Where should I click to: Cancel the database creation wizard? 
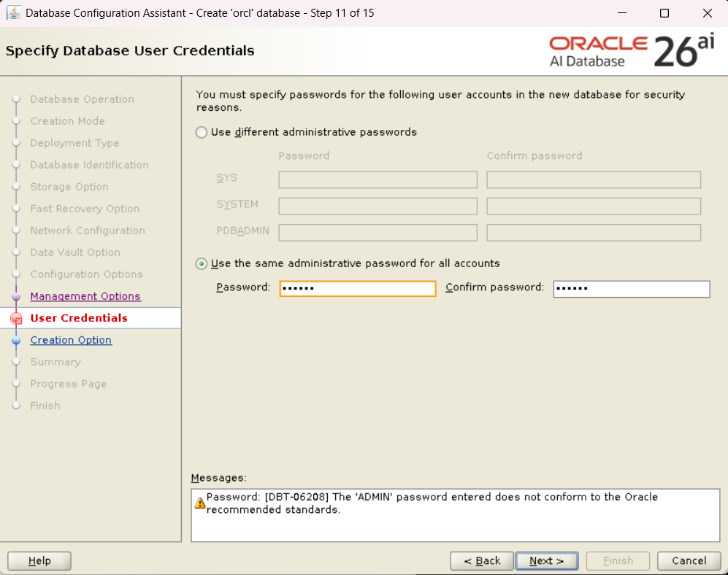point(689,560)
